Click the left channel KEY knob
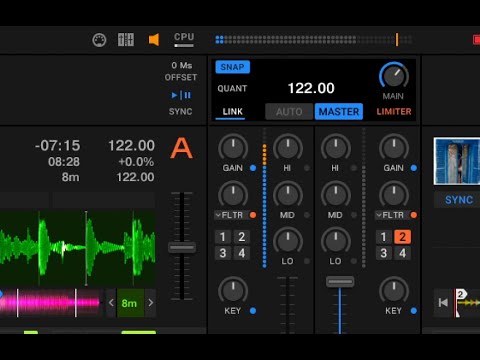This screenshot has width=480, height=360. click(233, 290)
